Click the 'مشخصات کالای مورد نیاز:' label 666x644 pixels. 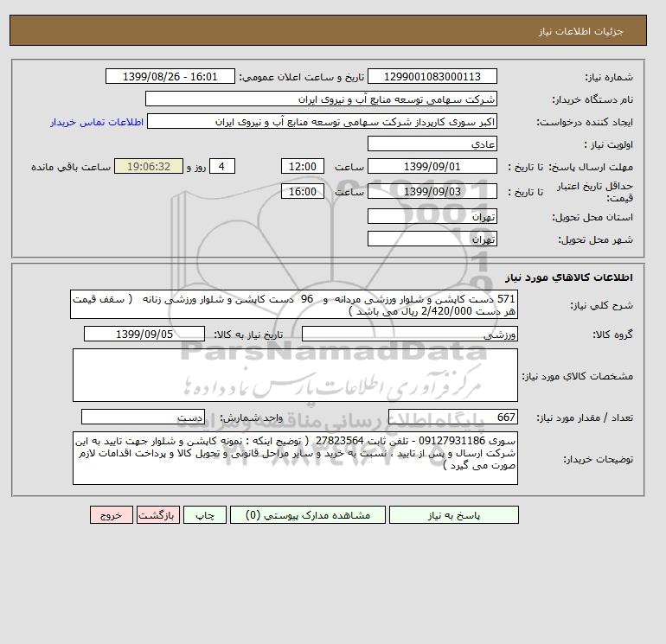pyautogui.click(x=577, y=376)
